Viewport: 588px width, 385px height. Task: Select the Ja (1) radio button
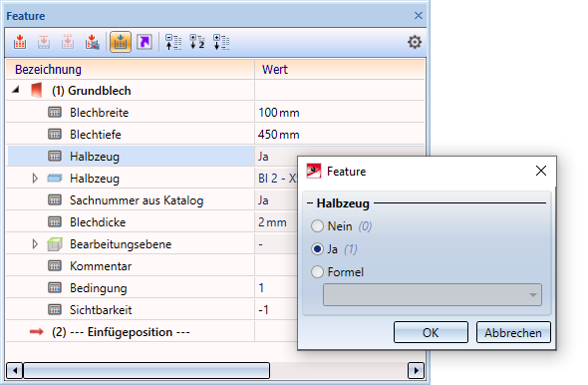coord(317,249)
